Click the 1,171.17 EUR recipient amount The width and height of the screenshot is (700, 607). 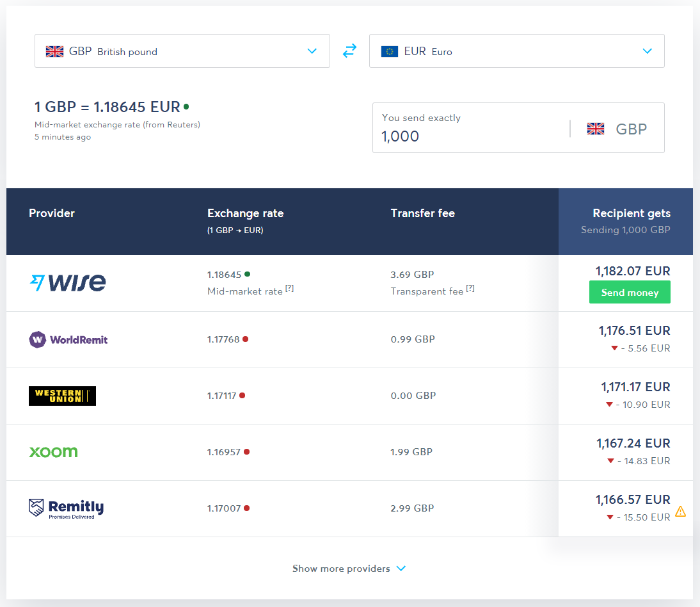pyautogui.click(x=635, y=387)
